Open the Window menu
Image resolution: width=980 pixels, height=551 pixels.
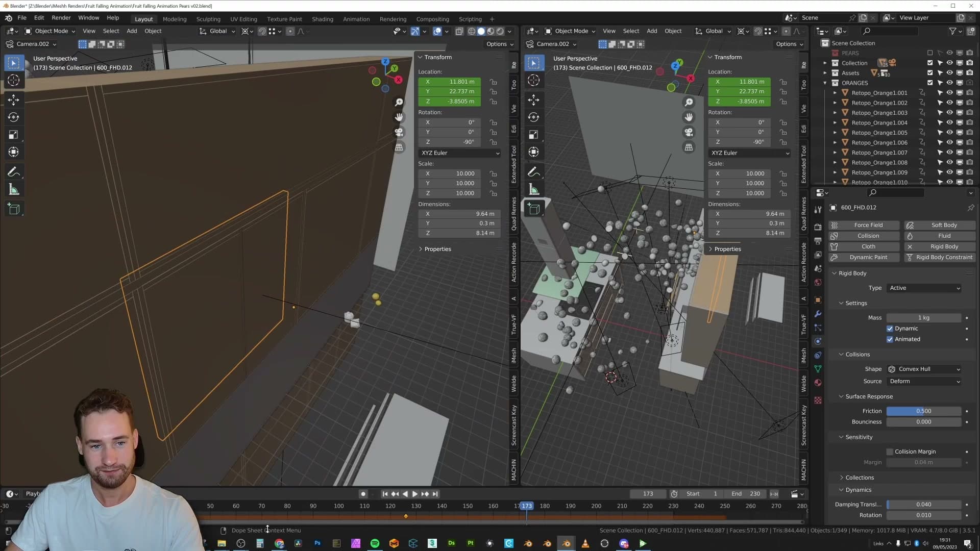88,18
